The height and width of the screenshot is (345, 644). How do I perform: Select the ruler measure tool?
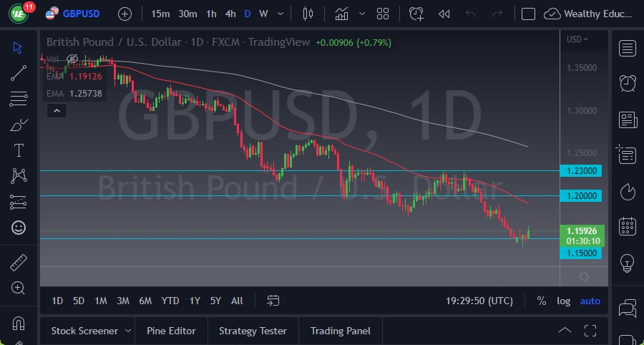19,262
